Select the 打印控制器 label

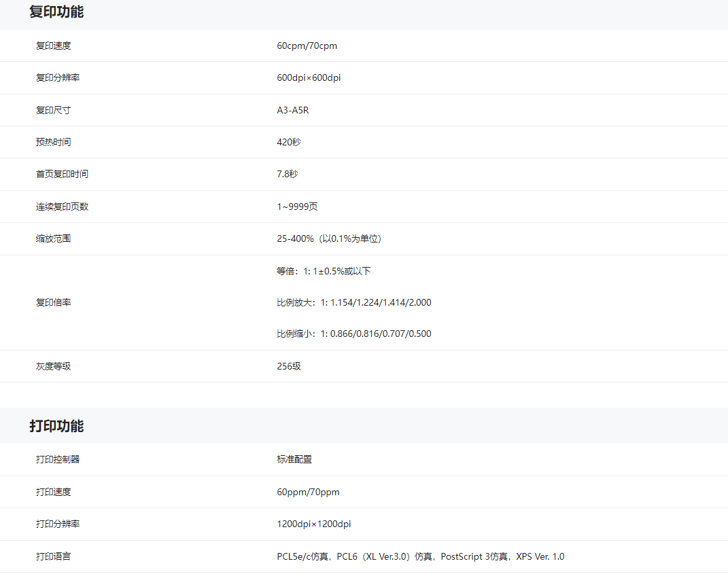[x=58, y=459]
